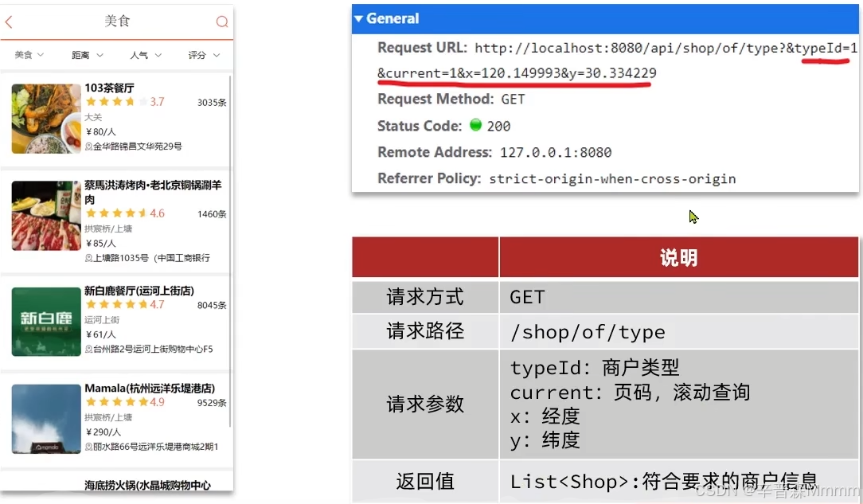863x504 pixels.
Task: Click the 请求路径 table cell
Action: [x=425, y=331]
